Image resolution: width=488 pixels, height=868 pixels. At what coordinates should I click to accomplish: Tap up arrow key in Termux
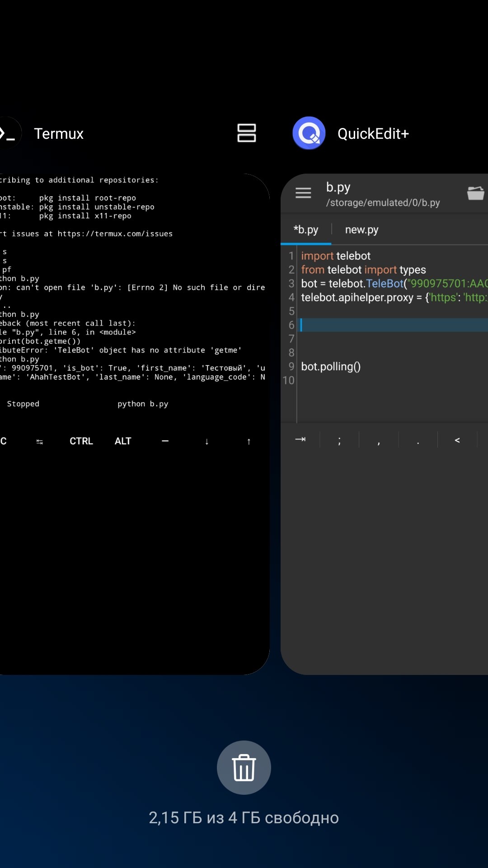tap(249, 441)
